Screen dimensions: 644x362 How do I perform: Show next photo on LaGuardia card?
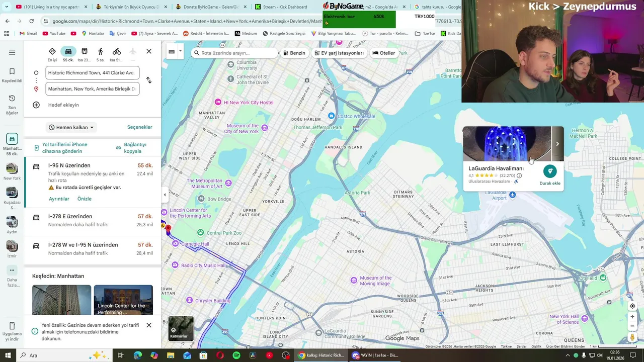pos(557,144)
